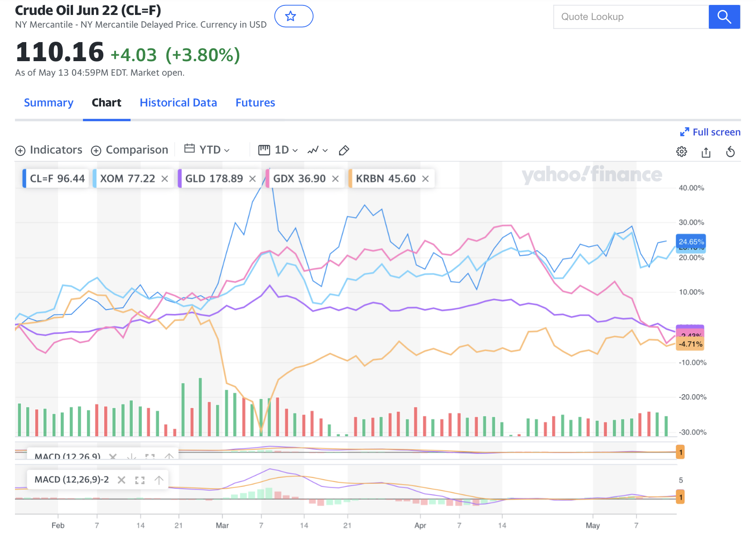
Task: Remove the MACD (12,26,9)-2 indicator
Action: (x=121, y=480)
